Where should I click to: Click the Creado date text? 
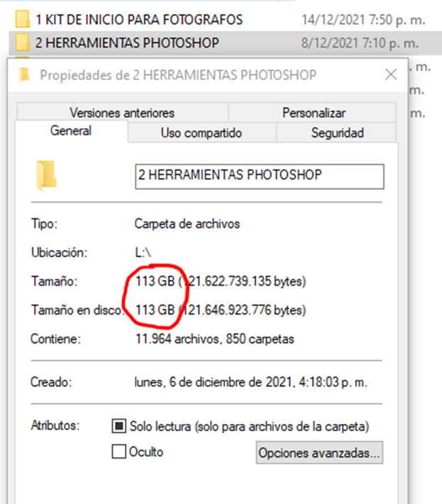click(250, 382)
